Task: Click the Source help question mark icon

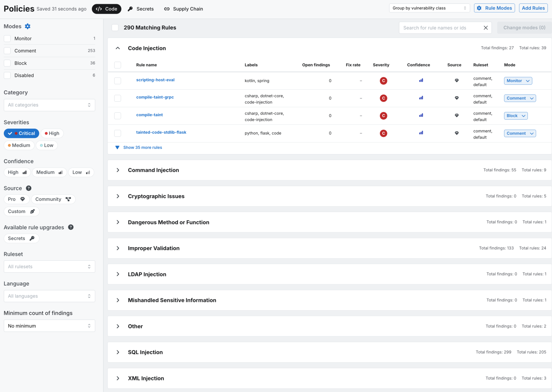Action: (29, 188)
